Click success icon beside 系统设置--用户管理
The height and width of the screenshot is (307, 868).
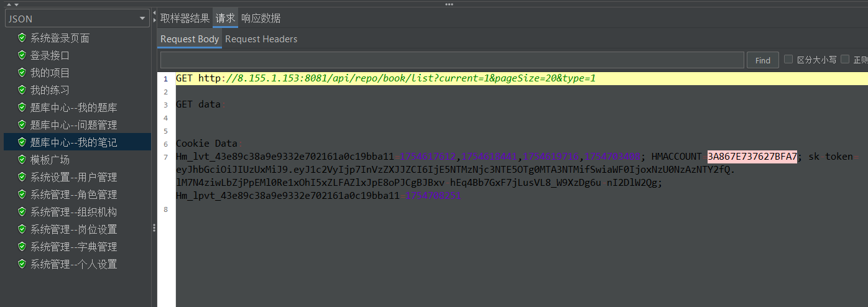click(x=22, y=177)
